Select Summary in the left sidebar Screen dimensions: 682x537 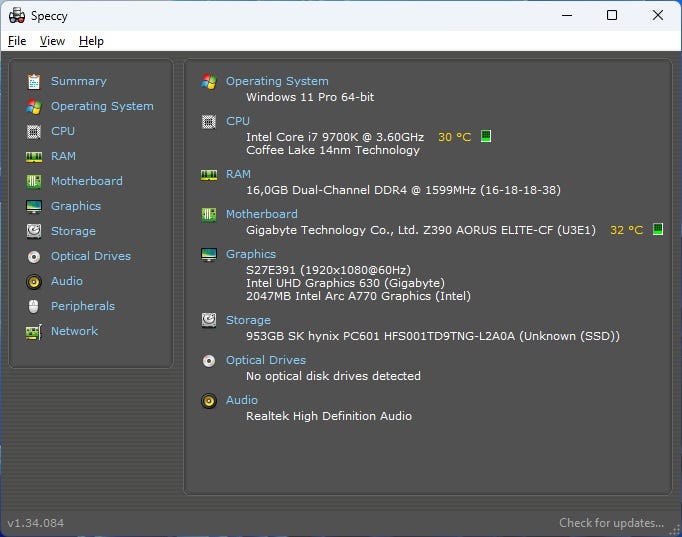[x=79, y=81]
